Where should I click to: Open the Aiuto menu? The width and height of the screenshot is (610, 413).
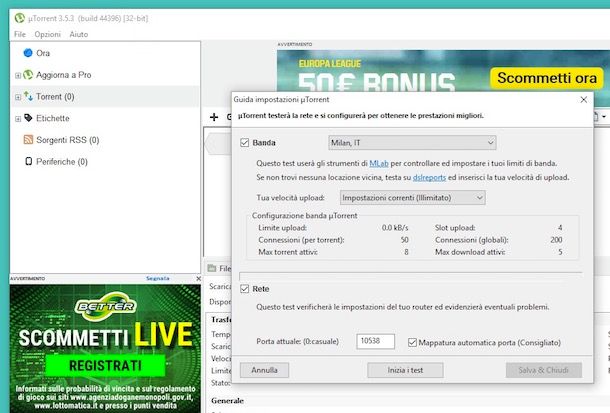(79, 34)
